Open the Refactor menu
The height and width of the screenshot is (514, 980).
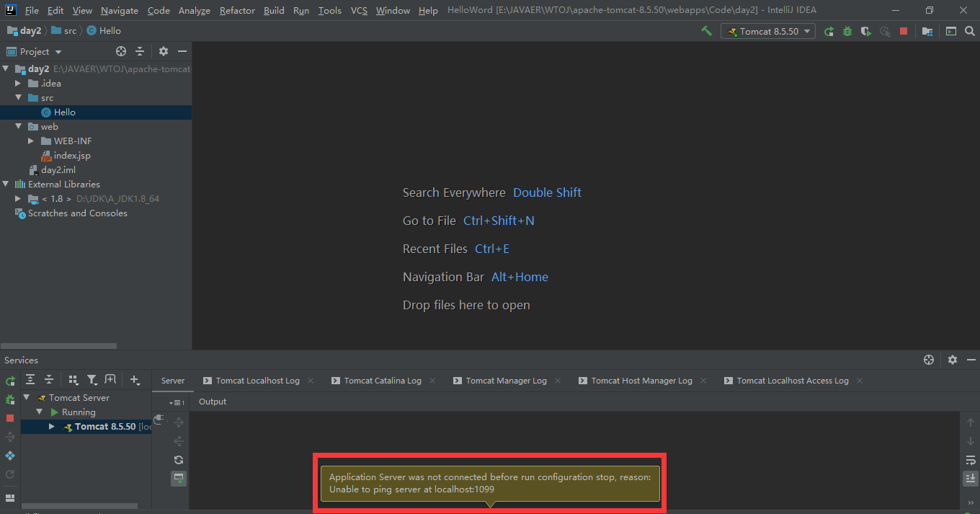[x=237, y=11]
